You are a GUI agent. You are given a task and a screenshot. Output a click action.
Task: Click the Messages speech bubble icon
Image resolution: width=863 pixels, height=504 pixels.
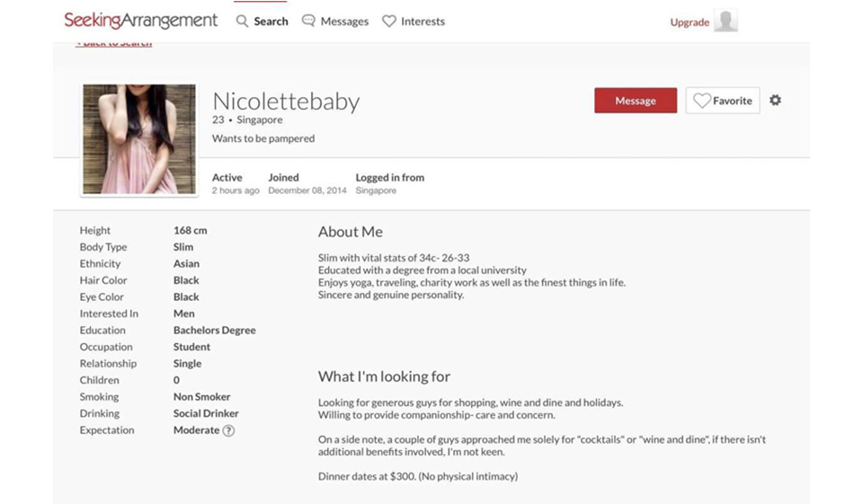point(308,21)
